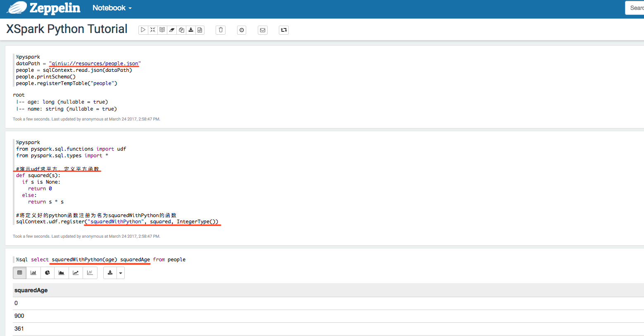644x336 pixels.
Task: Click the sqlContext.read.json(dataPath) line
Action: [74, 70]
